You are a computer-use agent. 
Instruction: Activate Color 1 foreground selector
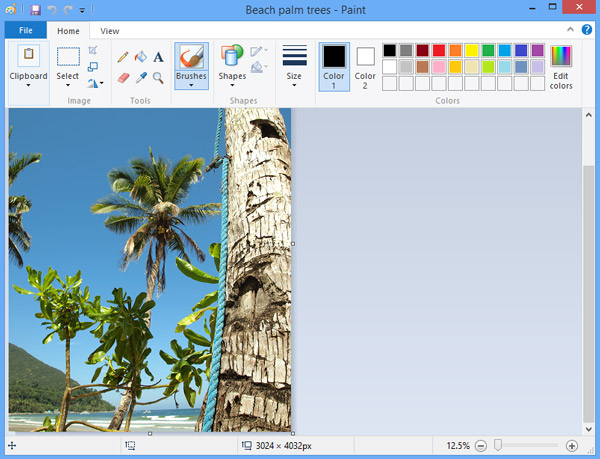tap(334, 66)
